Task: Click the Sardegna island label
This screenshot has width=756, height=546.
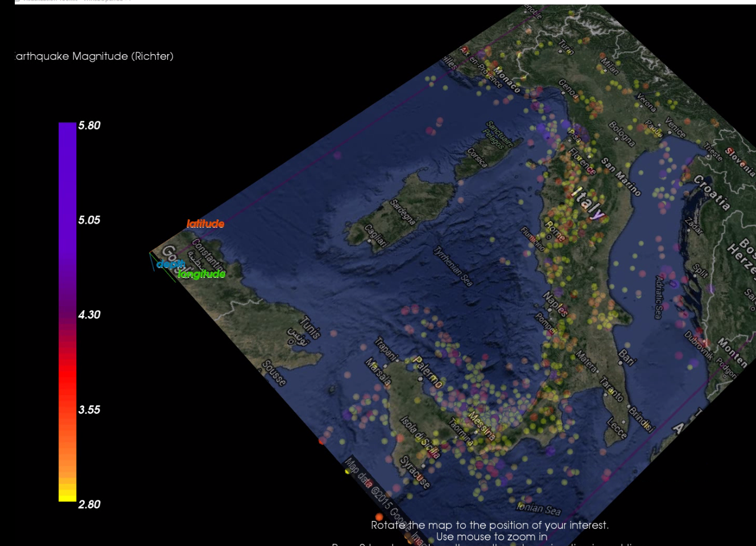Action: tap(403, 212)
